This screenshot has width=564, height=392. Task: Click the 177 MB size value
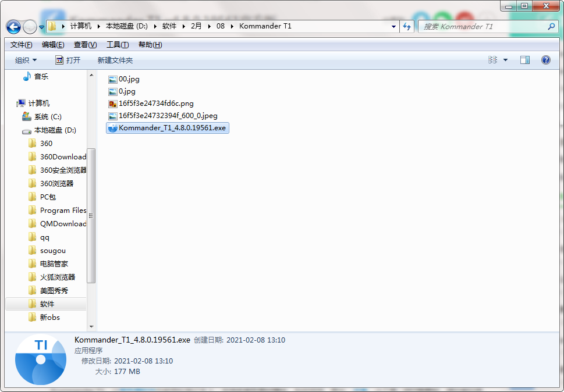(x=127, y=372)
